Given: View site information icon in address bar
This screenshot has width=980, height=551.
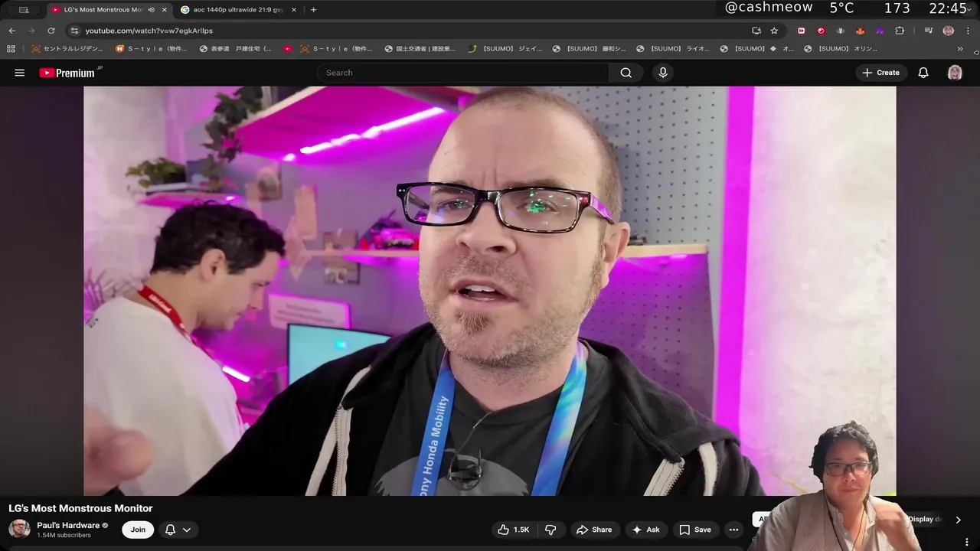Looking at the screenshot, I should pyautogui.click(x=73, y=31).
